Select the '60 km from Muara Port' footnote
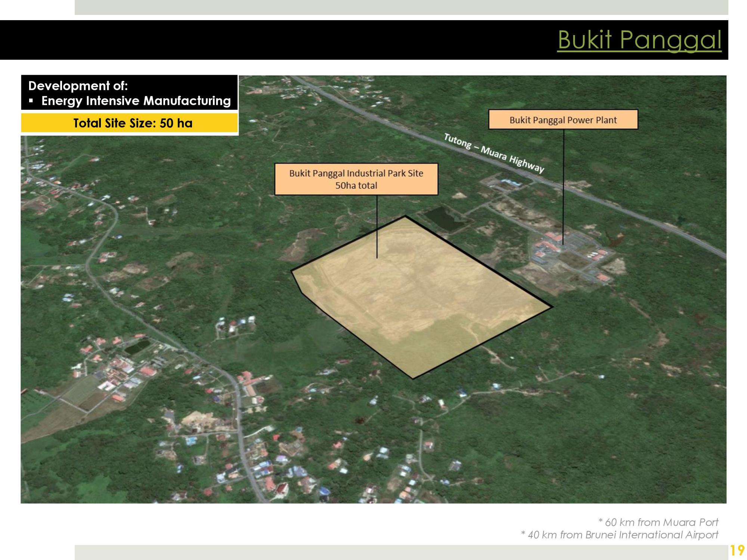 (x=658, y=522)
